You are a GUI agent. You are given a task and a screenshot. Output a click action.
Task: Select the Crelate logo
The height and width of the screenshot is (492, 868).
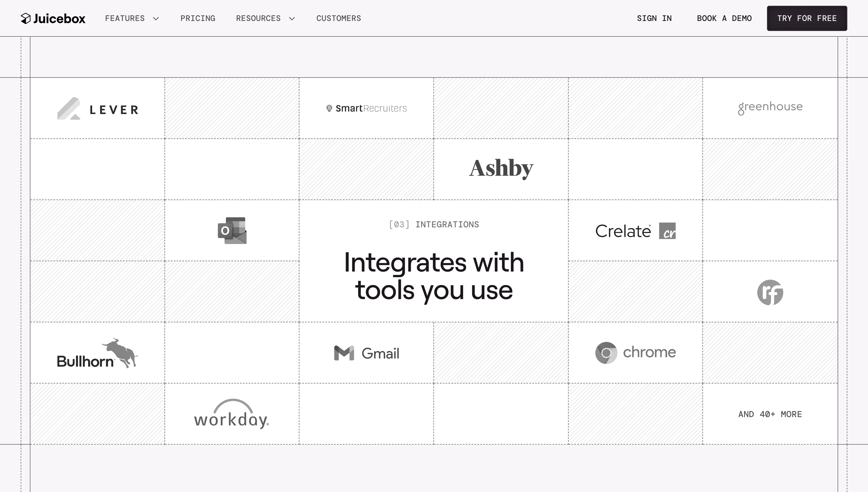[x=635, y=231]
